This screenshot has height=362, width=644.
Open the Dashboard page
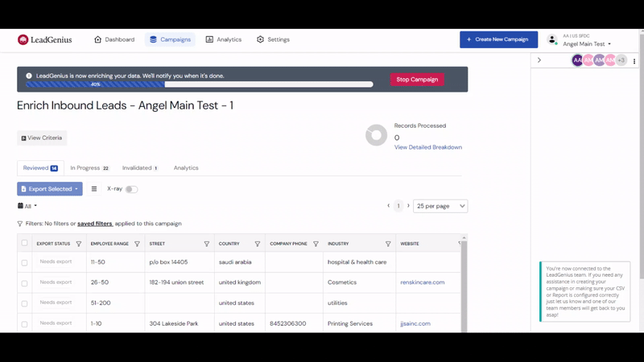(x=114, y=39)
